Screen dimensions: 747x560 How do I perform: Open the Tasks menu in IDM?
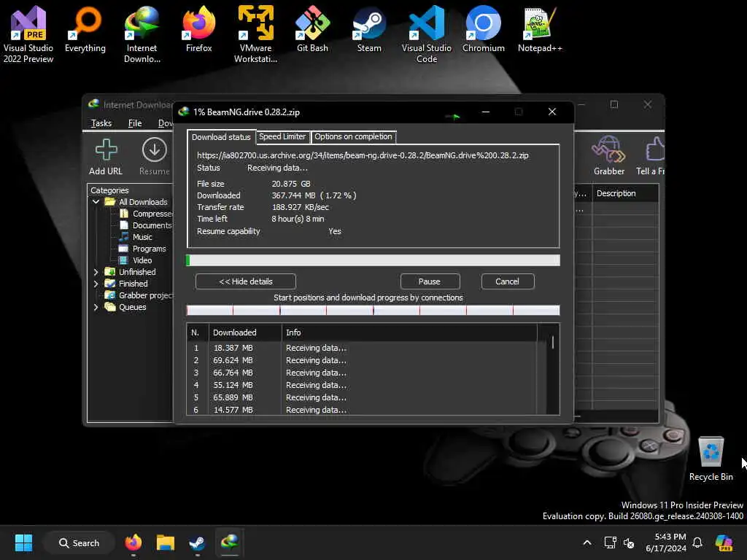point(101,123)
